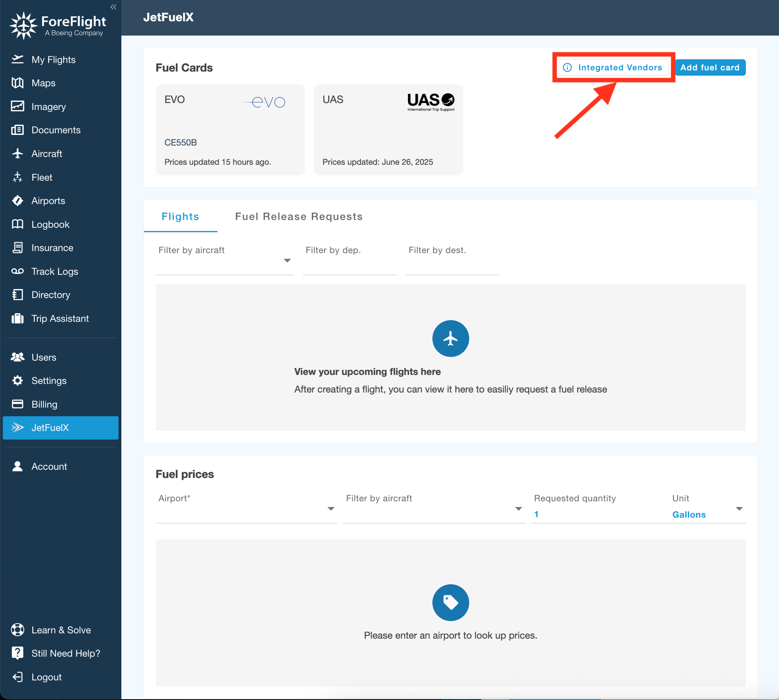Open the Account label link
779x700 pixels.
click(x=49, y=467)
